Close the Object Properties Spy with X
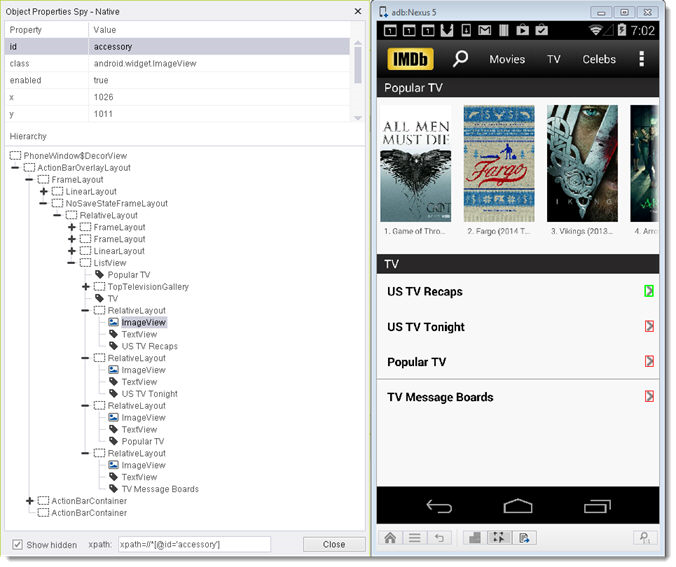 tap(360, 12)
